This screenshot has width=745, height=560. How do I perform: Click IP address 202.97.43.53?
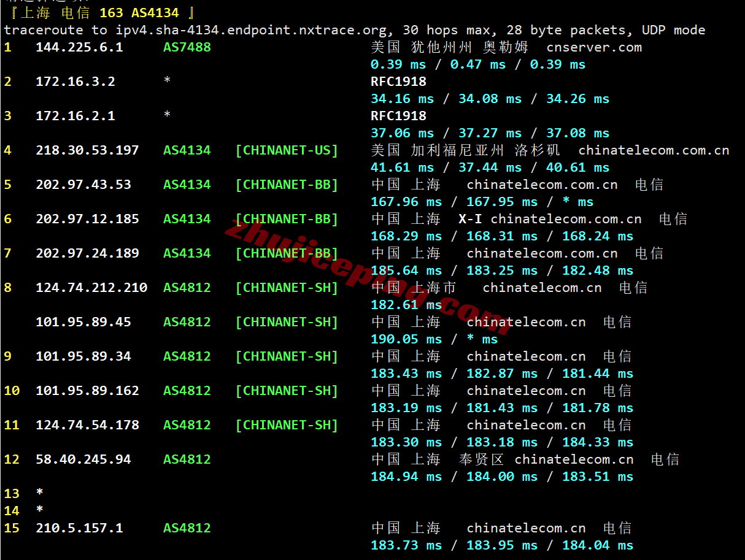[83, 185]
